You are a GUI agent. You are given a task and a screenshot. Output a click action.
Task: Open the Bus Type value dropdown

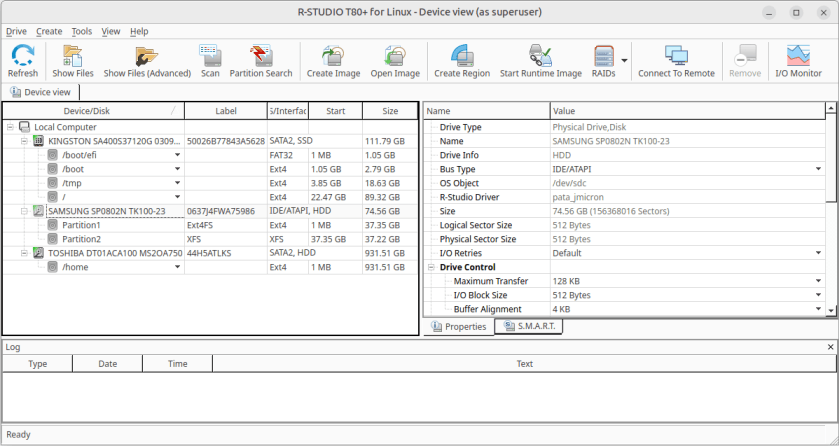coord(818,169)
